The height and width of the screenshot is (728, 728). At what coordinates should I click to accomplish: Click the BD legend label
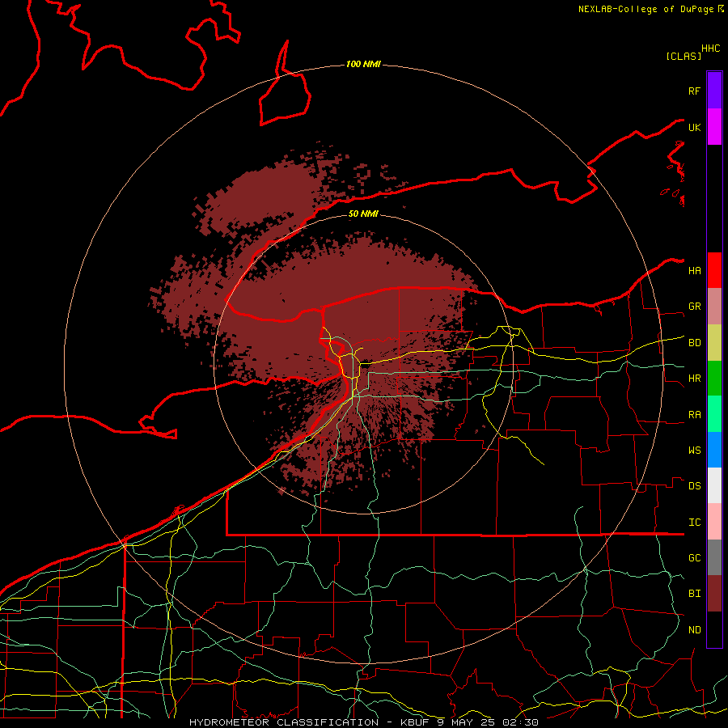(694, 343)
